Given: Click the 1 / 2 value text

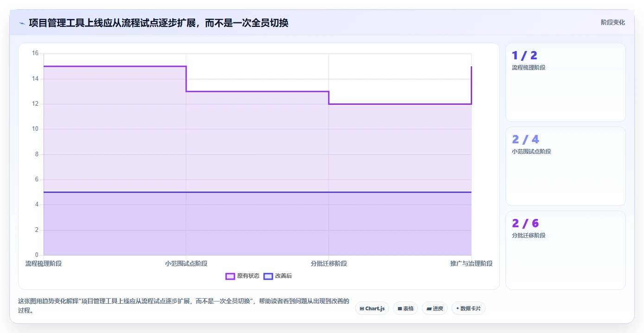Looking at the screenshot, I should point(524,56).
